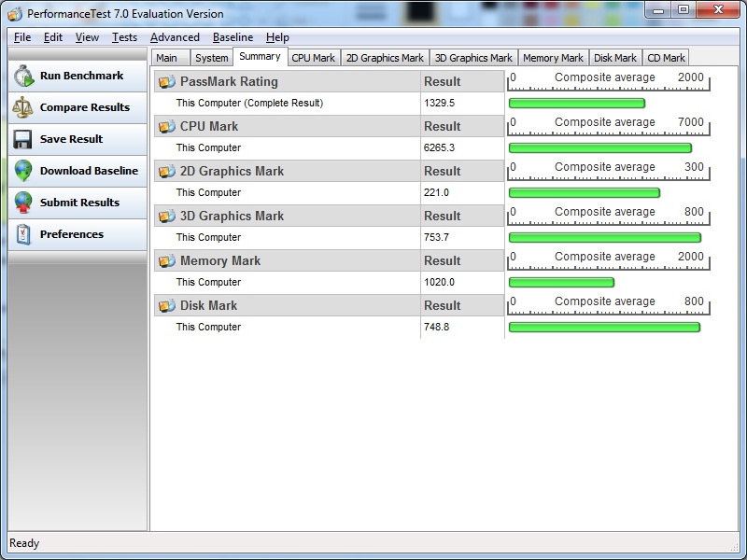This screenshot has width=747, height=560.
Task: Click the icon beside PassMark Rating header
Action: [167, 82]
